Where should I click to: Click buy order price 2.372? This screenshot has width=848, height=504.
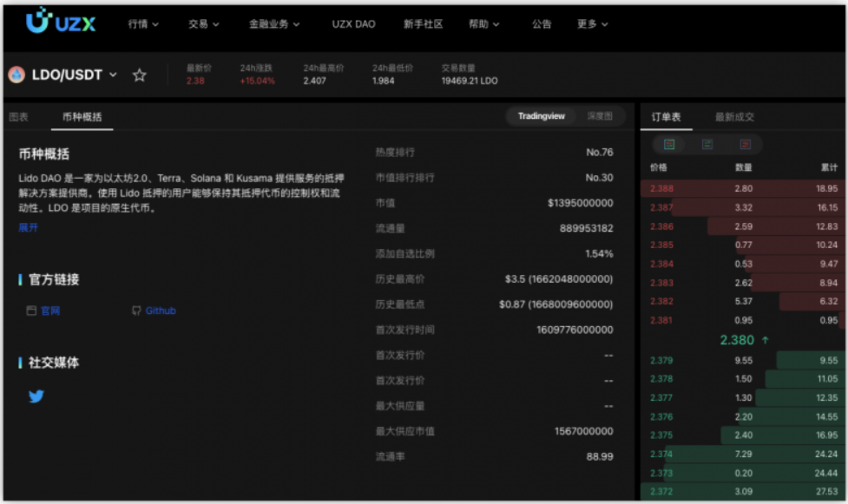pos(661,491)
